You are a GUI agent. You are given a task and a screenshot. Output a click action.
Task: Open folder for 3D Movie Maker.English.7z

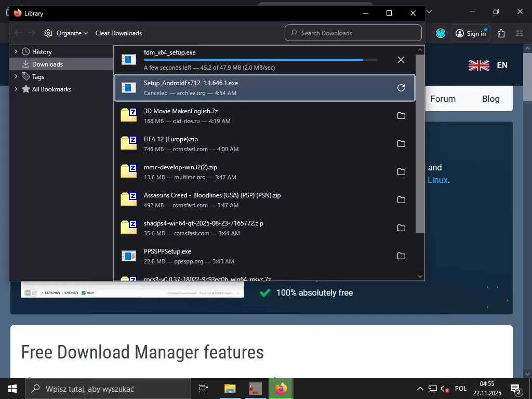point(401,116)
